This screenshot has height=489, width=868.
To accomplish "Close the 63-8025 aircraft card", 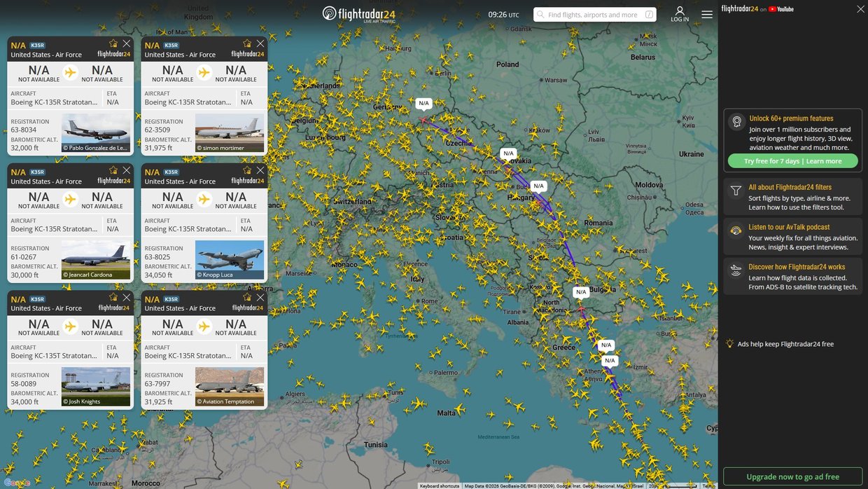I will [260, 170].
